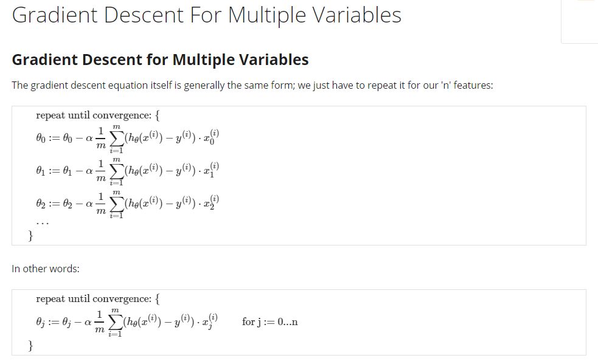This screenshot has width=598, height=364.
Task: Click the alpha symbol in the θj equation
Action: click(89, 323)
